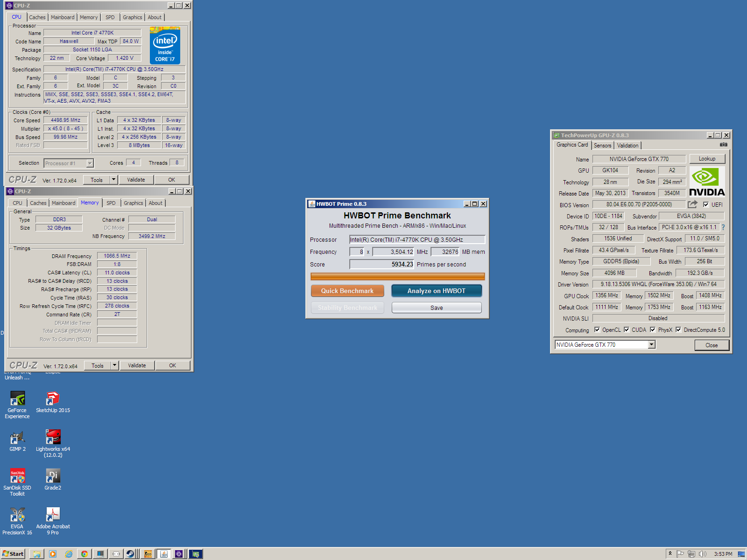This screenshot has width=747, height=560.
Task: Toggle the DirectCompute 5.0 checkbox
Action: (x=678, y=329)
